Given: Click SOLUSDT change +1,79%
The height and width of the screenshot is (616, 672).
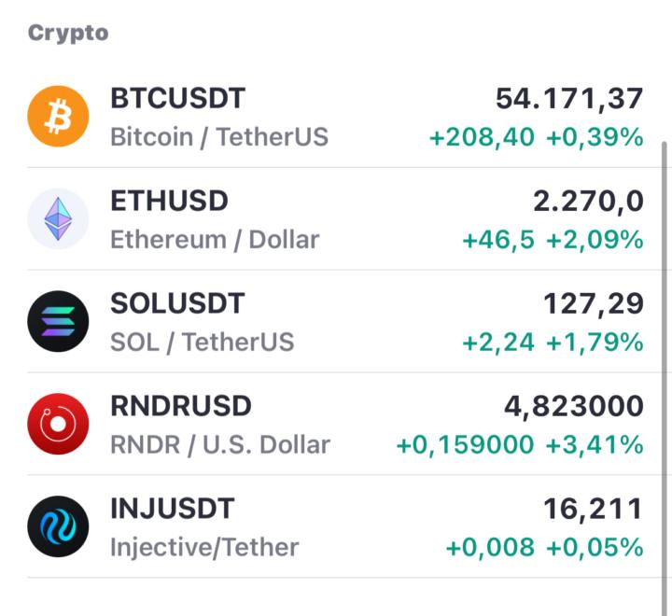Looking at the screenshot, I should [x=595, y=343].
